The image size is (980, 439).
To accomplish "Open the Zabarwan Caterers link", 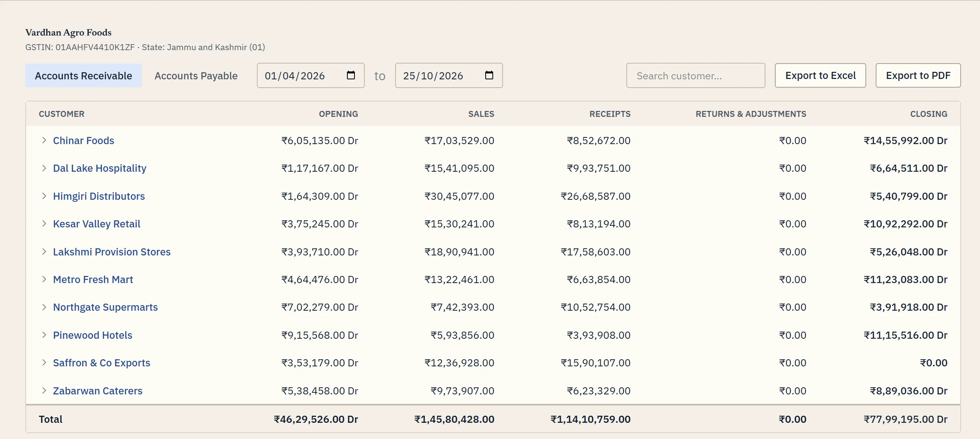I will [x=98, y=391].
